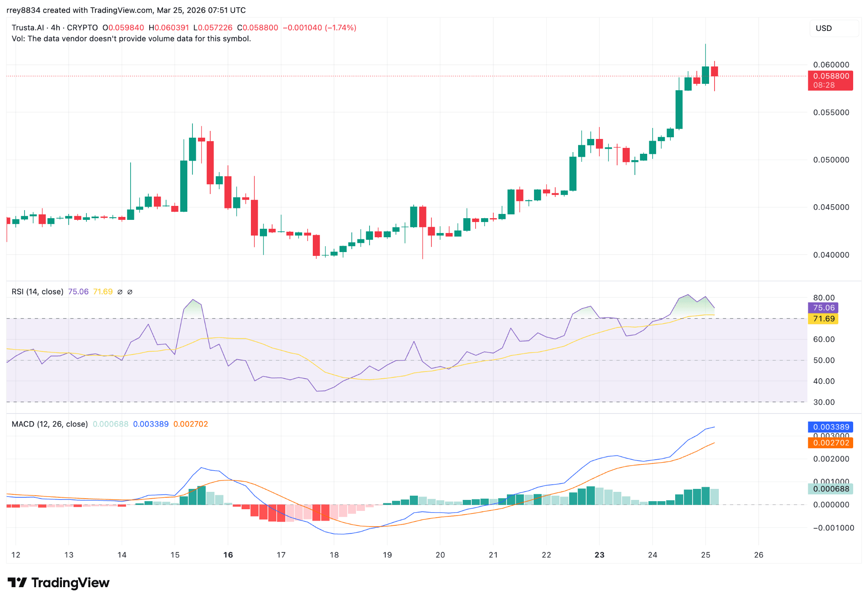Click the 0.000000 MACD axis label

tap(831, 505)
